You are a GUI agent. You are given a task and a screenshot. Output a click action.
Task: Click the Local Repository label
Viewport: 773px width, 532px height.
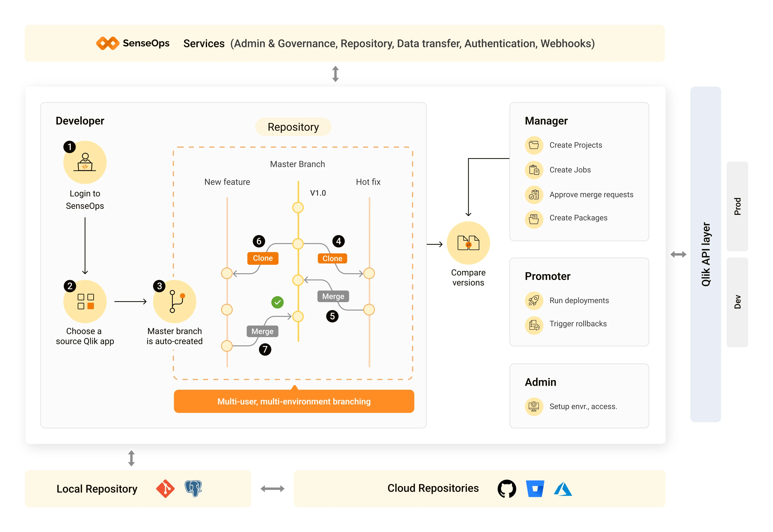click(97, 489)
